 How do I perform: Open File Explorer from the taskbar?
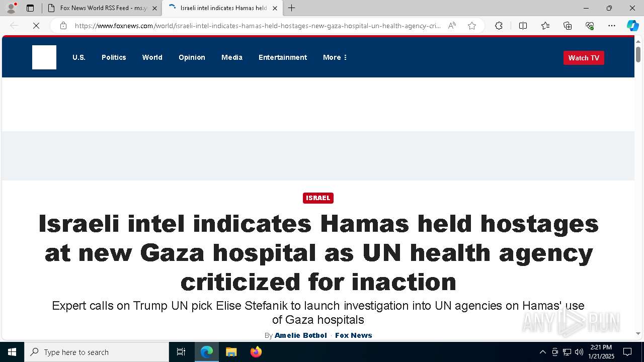coord(231,352)
